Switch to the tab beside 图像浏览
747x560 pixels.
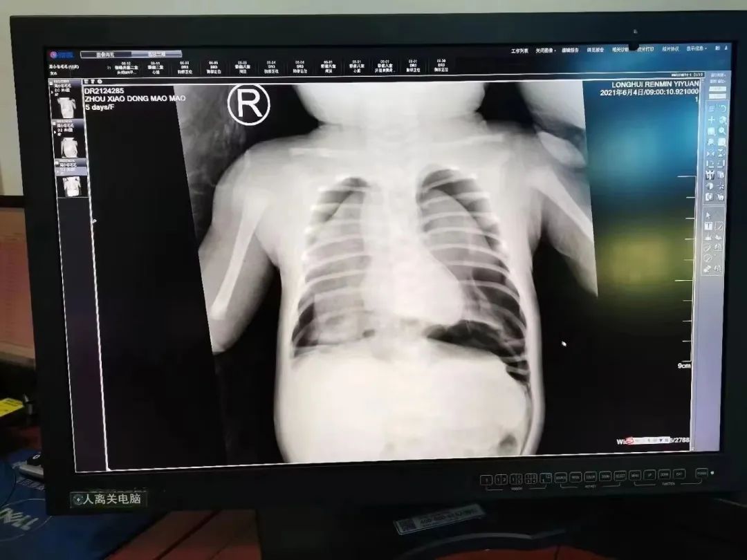click(156, 55)
